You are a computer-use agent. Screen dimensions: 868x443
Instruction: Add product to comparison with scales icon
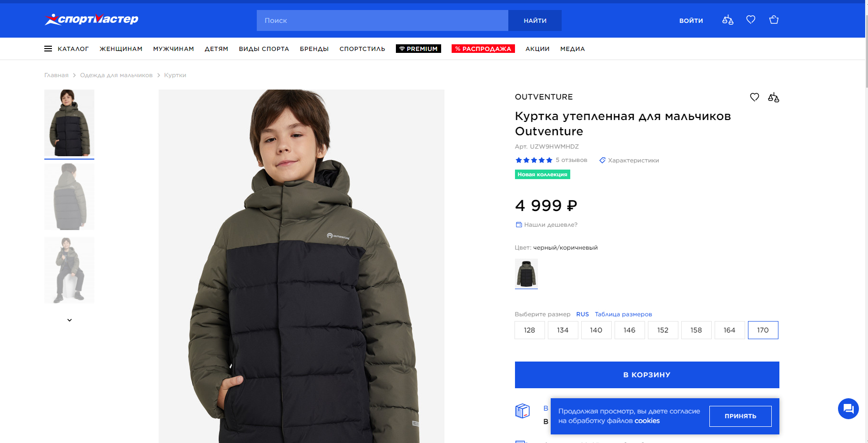pyautogui.click(x=773, y=98)
